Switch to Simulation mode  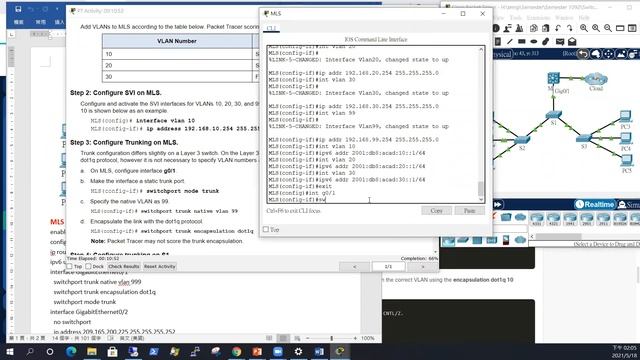coord(629,204)
